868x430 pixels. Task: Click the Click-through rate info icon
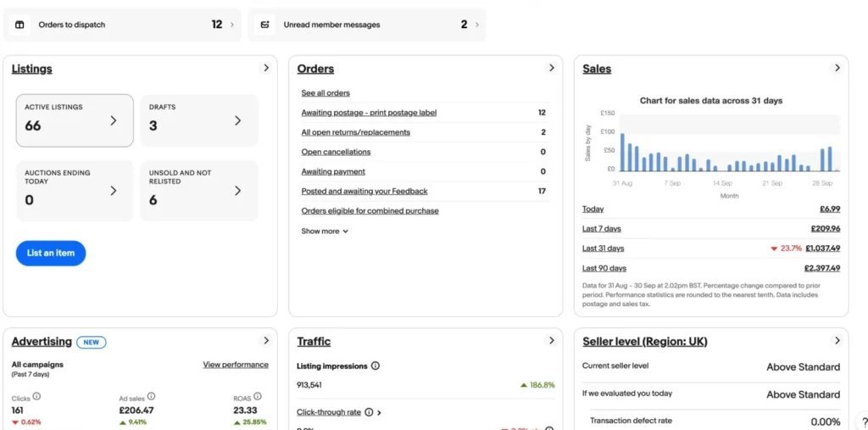pos(370,412)
